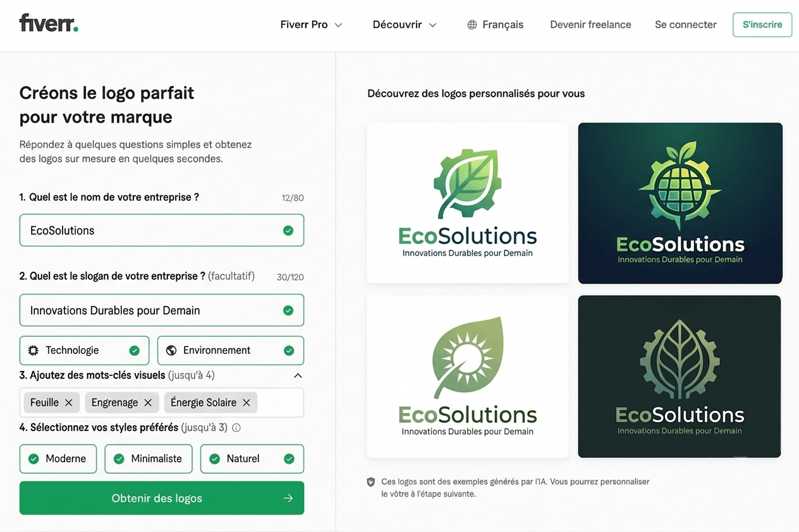The image size is (799, 532).
Task: Click the arrow on Obtenir des logos
Action: click(x=288, y=498)
